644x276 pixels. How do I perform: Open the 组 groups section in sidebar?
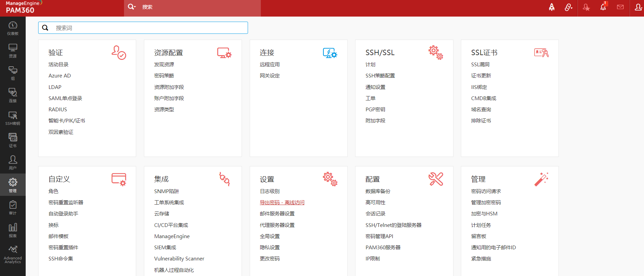click(13, 73)
